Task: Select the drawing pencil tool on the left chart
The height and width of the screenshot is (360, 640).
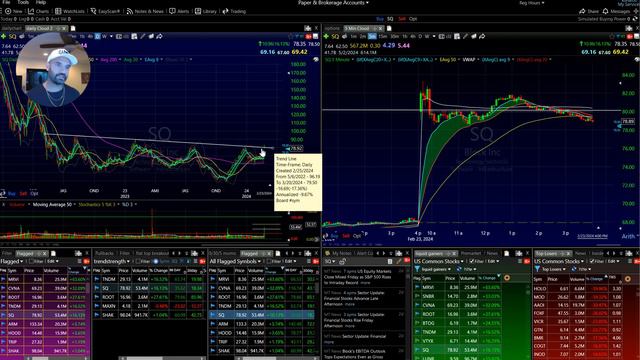Action: click(143, 36)
